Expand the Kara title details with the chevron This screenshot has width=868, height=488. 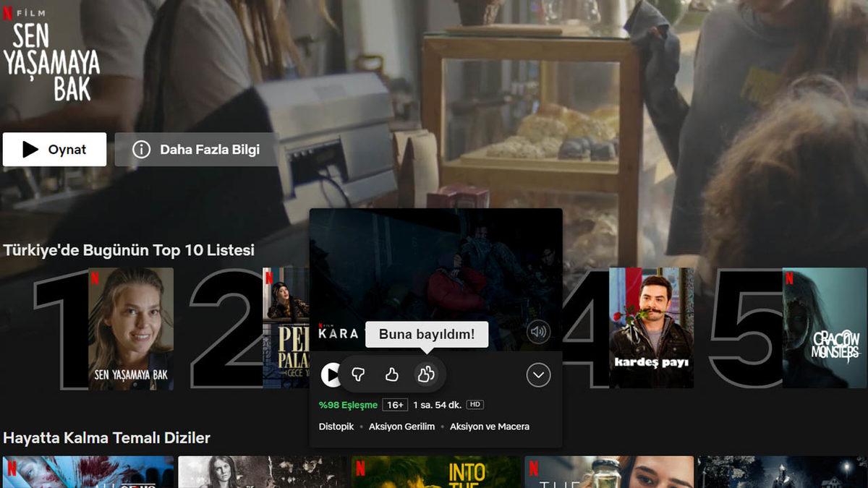click(537, 374)
